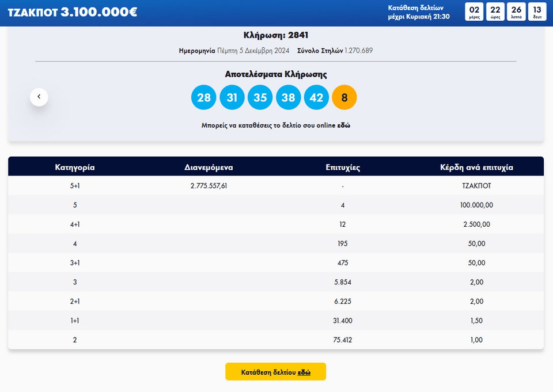Click the Κατηγορία column header
This screenshot has width=553, height=392.
75,168
